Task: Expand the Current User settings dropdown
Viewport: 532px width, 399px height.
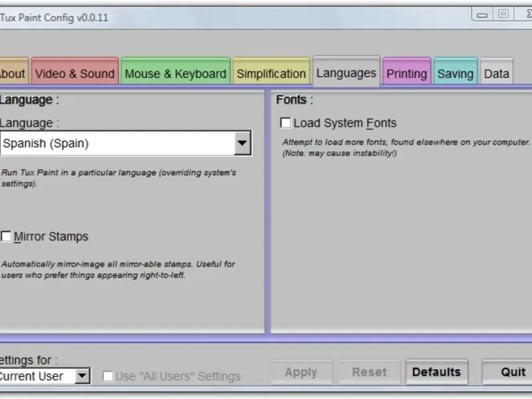Action: [82, 376]
